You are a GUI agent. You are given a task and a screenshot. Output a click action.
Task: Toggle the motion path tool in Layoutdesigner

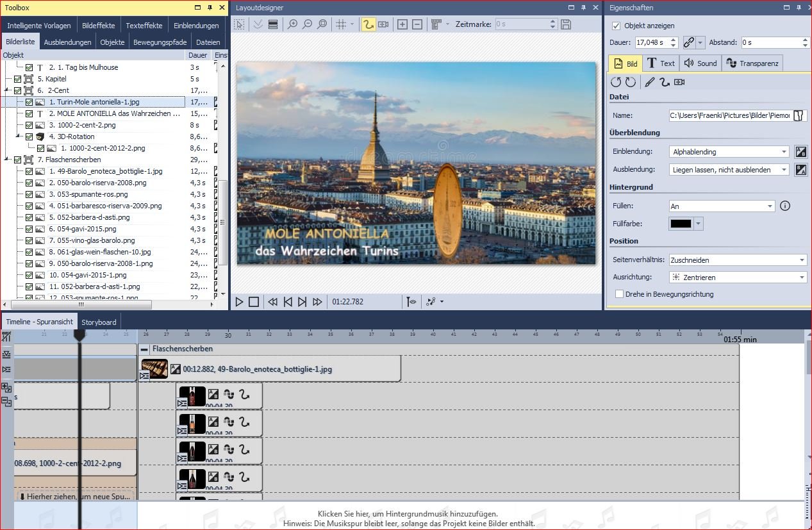click(x=368, y=24)
